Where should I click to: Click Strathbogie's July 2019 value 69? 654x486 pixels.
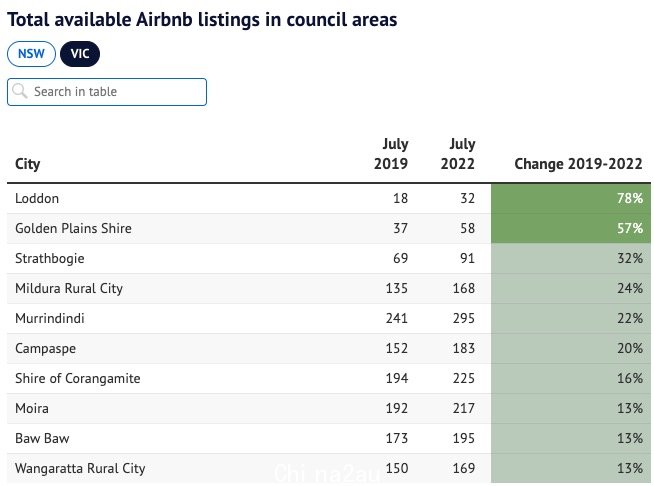tap(400, 258)
